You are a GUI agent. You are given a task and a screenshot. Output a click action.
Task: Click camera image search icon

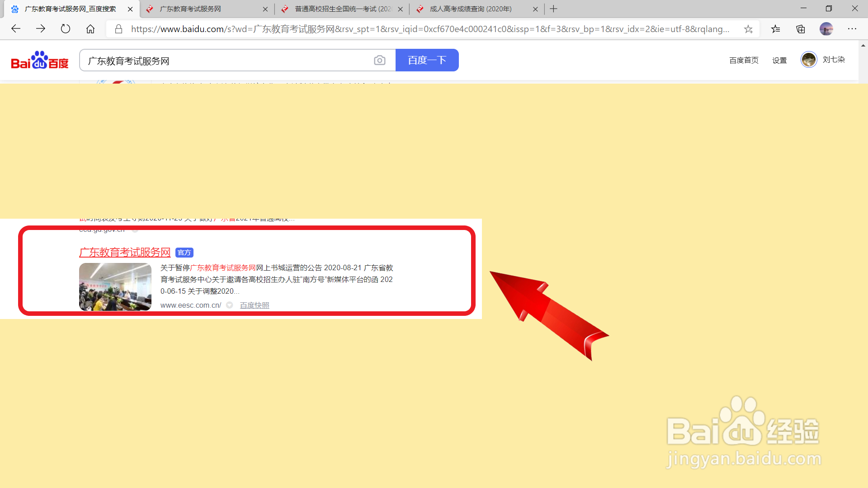tap(379, 60)
